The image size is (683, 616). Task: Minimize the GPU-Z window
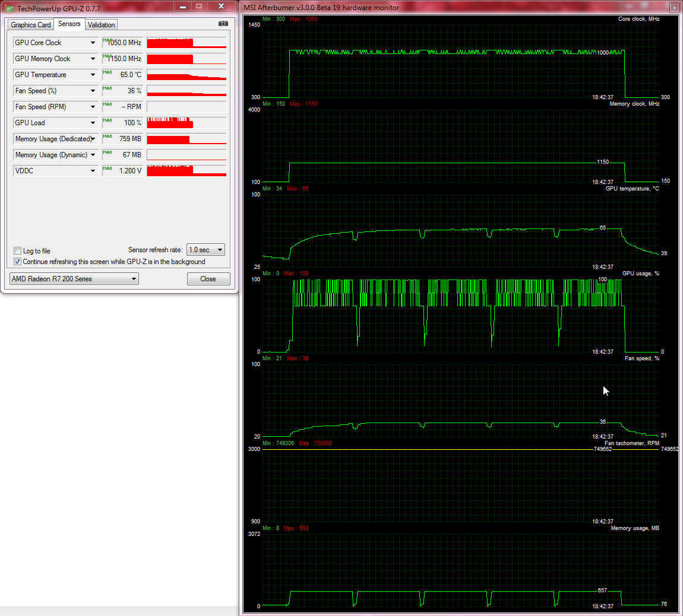(183, 7)
